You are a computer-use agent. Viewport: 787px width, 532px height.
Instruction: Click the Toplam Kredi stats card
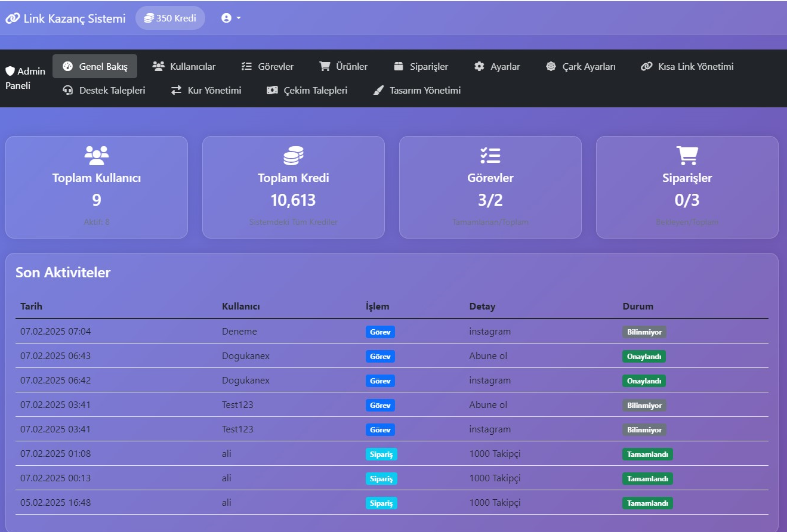click(294, 187)
